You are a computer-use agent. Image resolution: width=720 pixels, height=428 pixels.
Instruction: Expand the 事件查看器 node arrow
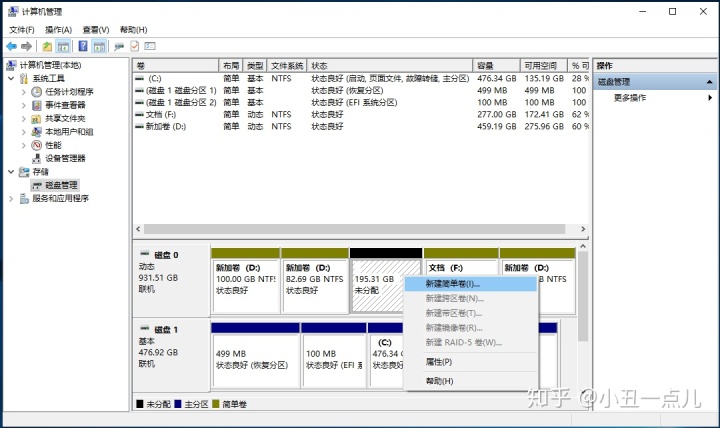pos(24,105)
